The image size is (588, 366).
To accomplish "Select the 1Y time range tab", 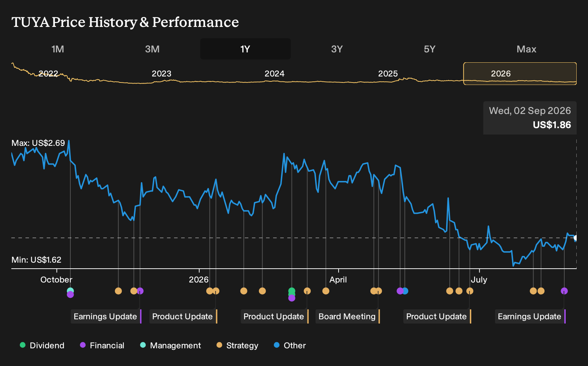I will [246, 49].
